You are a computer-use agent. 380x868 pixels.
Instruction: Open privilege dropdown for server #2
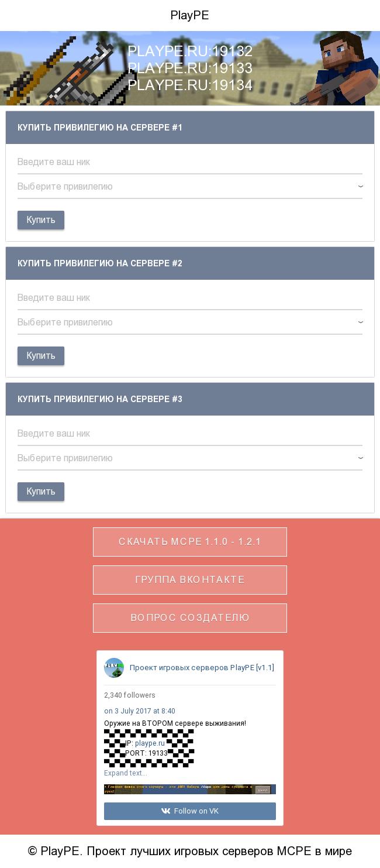(189, 323)
